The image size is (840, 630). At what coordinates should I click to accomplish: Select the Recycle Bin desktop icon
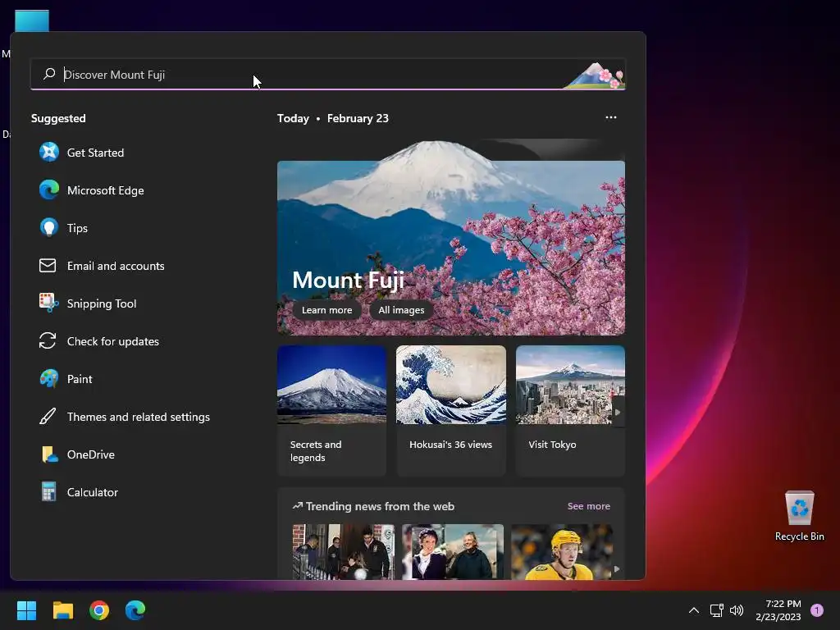tap(799, 516)
